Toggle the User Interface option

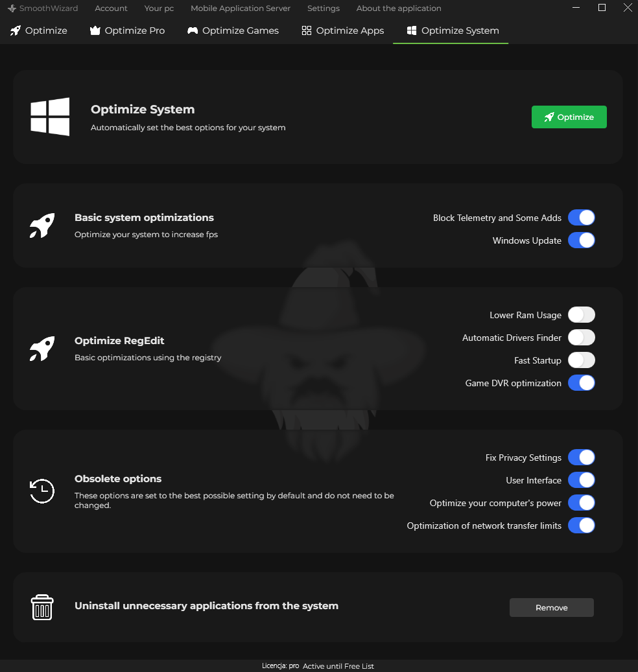pyautogui.click(x=582, y=480)
